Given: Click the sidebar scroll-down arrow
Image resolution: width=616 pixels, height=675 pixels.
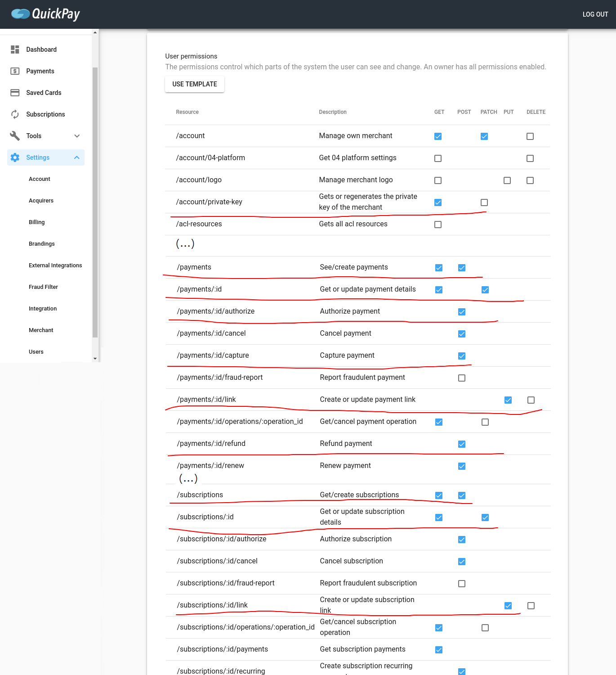Looking at the screenshot, I should (x=95, y=359).
